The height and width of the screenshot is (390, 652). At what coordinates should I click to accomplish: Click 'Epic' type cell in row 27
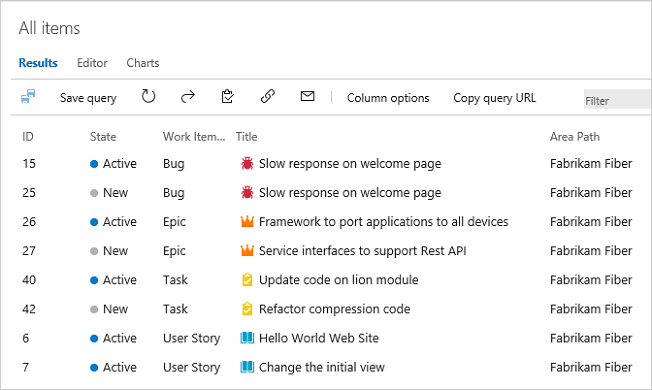tap(174, 251)
